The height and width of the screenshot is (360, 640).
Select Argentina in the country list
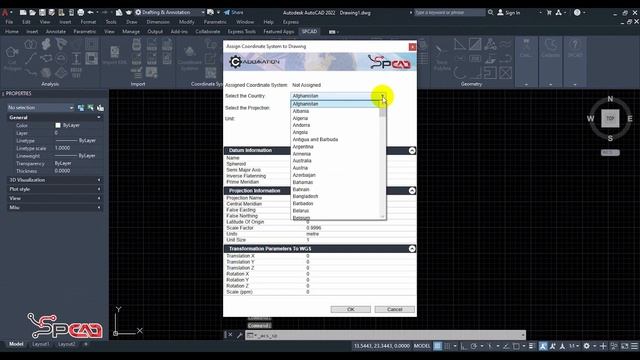[303, 147]
